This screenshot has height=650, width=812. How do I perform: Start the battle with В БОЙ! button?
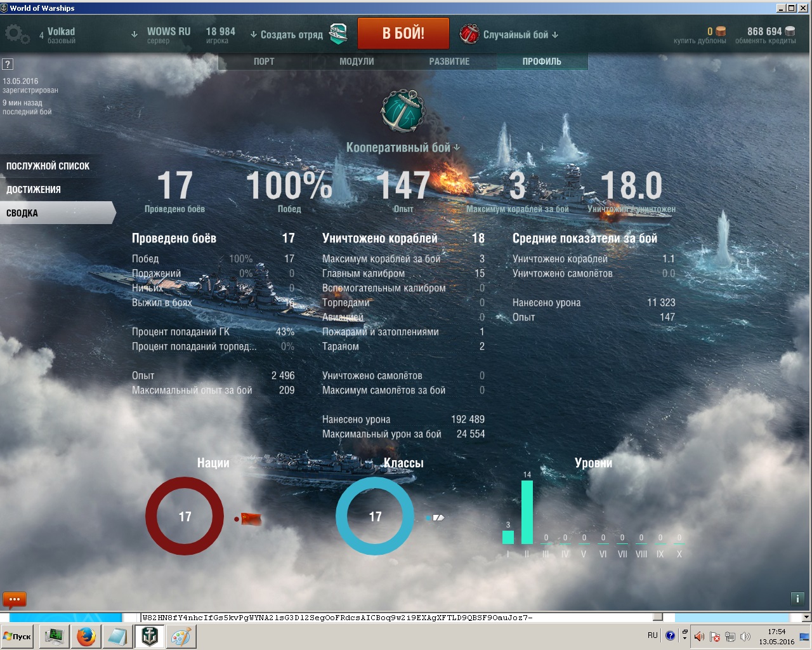(403, 34)
